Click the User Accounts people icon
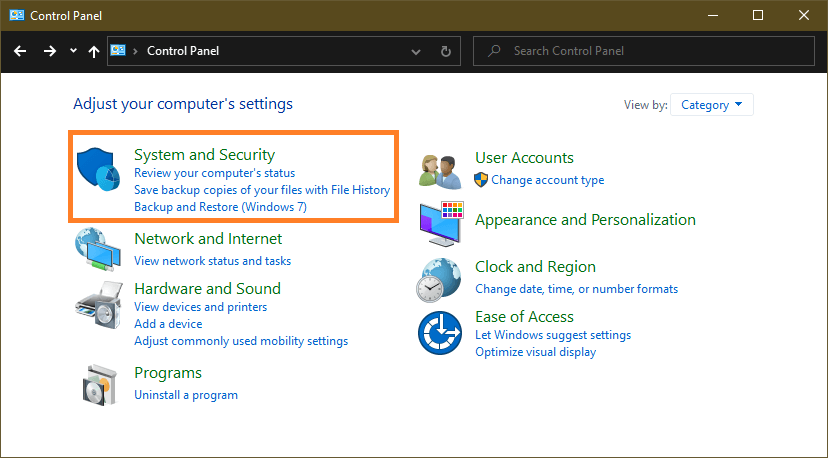The height and width of the screenshot is (458, 828). [x=440, y=170]
